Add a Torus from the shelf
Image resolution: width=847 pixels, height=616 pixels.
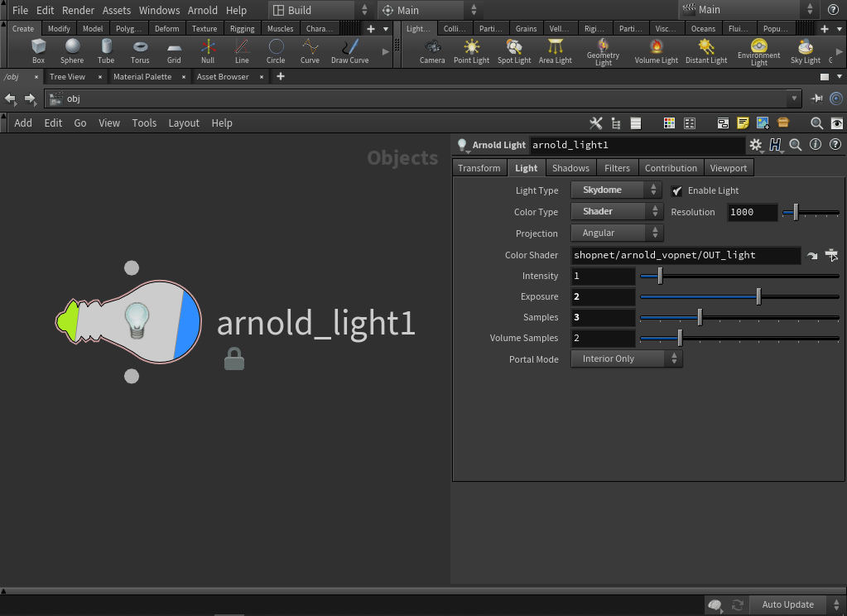pyautogui.click(x=140, y=51)
